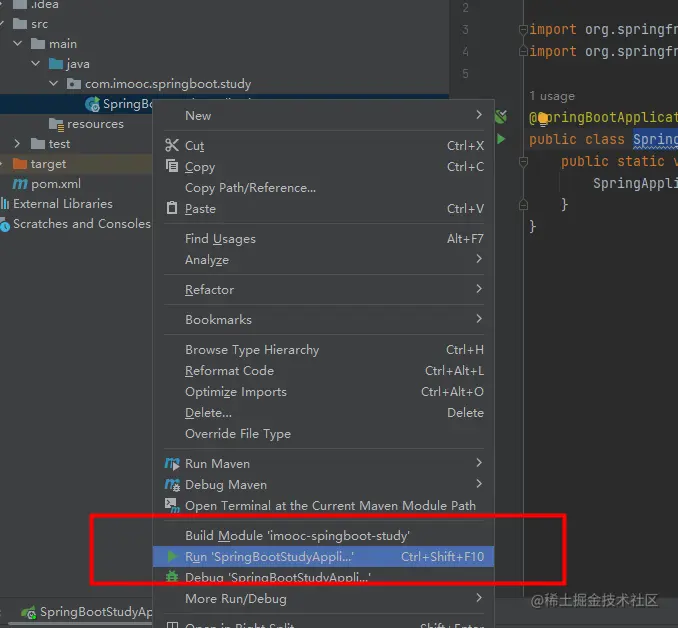Choose Optimize Imports
678x628 pixels.
tap(323, 391)
